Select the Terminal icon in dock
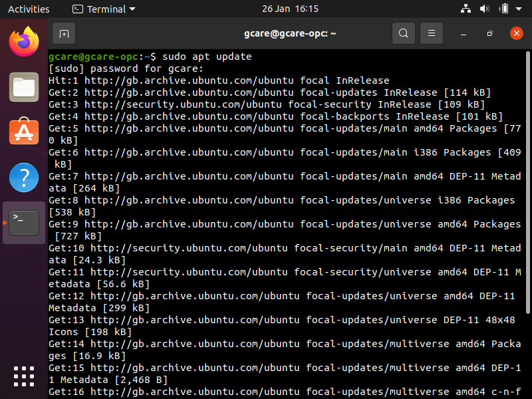 click(24, 223)
